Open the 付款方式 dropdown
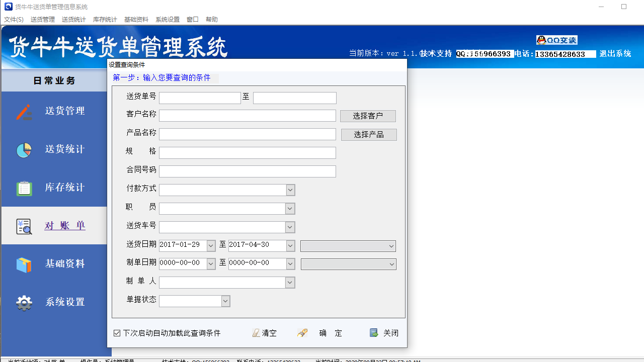 tap(290, 190)
